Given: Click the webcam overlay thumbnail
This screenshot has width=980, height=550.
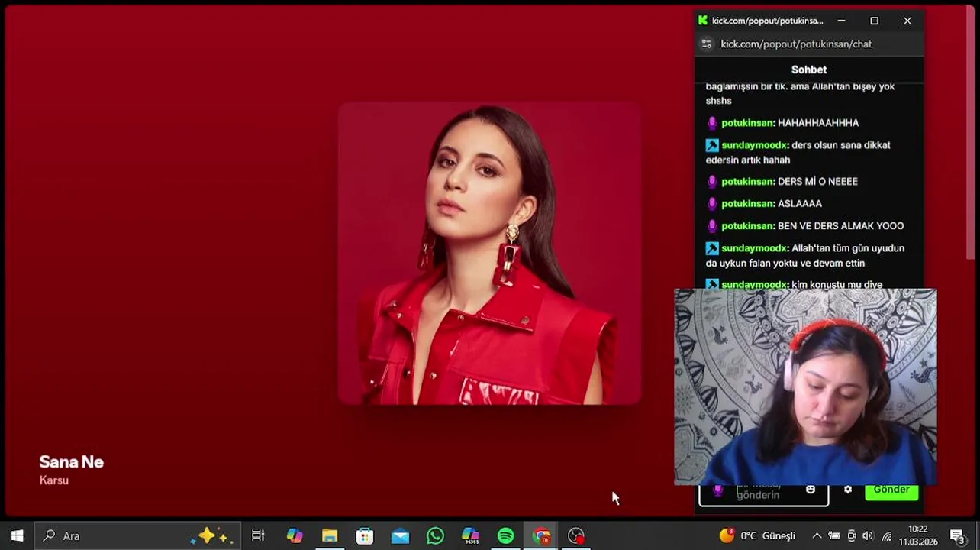Looking at the screenshot, I should (805, 387).
